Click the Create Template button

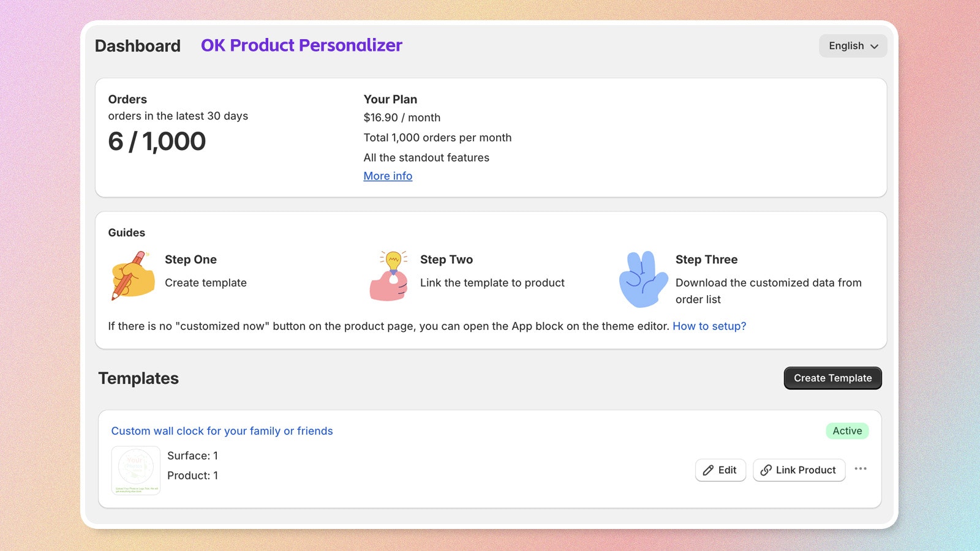click(x=832, y=378)
